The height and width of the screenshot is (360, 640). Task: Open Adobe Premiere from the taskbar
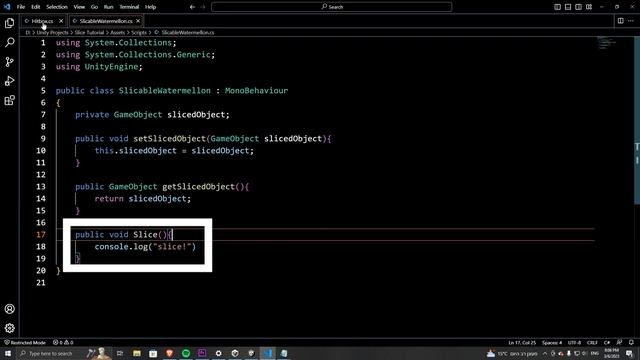tap(202, 353)
